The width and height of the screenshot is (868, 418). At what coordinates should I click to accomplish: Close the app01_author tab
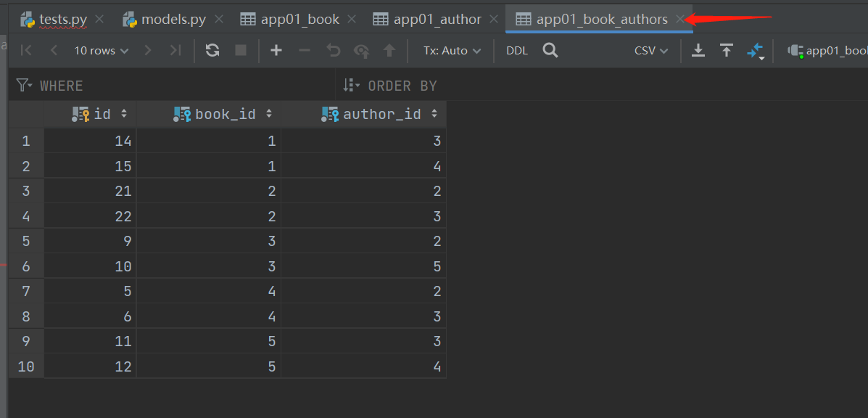coord(494,20)
